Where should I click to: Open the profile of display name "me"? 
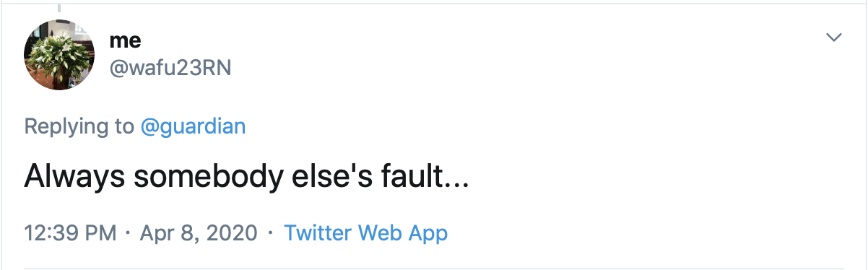[x=125, y=42]
